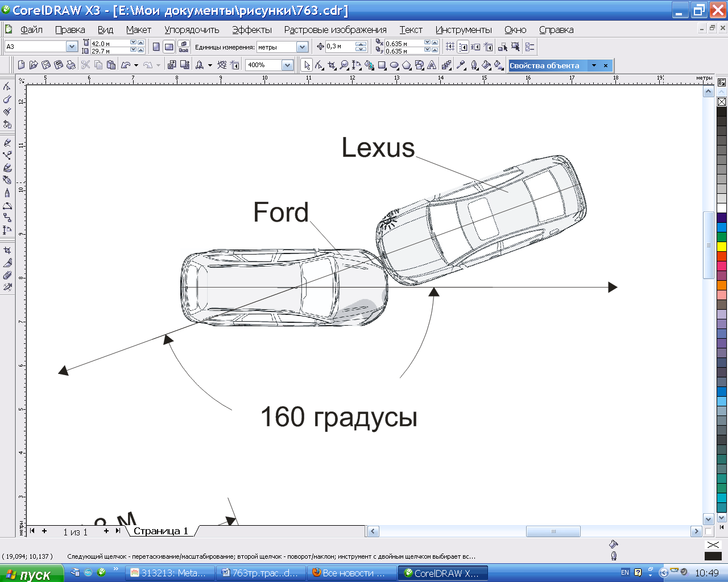728x582 pixels.
Task: Click the Paste clipboard icon
Action: [x=111, y=65]
